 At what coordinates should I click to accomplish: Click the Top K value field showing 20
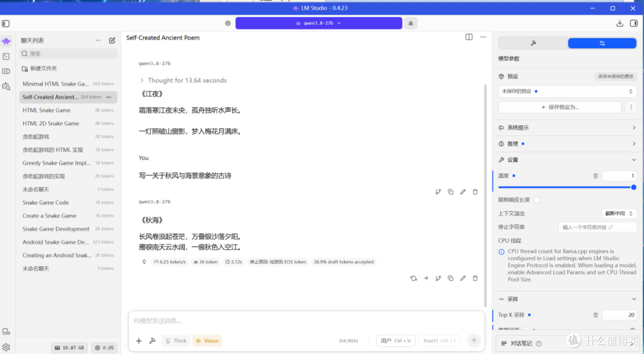[620, 315]
